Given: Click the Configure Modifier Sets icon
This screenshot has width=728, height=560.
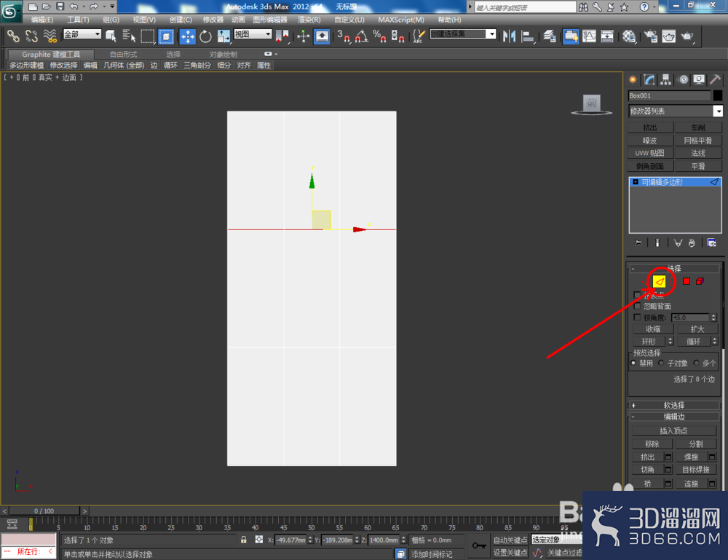Looking at the screenshot, I should (x=711, y=242).
